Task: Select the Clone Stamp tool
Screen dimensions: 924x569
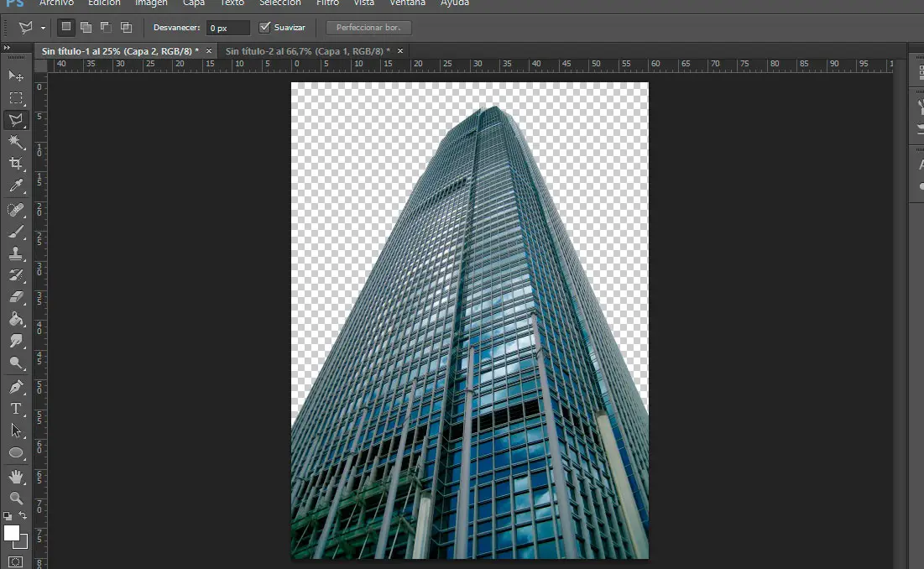Action: [16, 254]
